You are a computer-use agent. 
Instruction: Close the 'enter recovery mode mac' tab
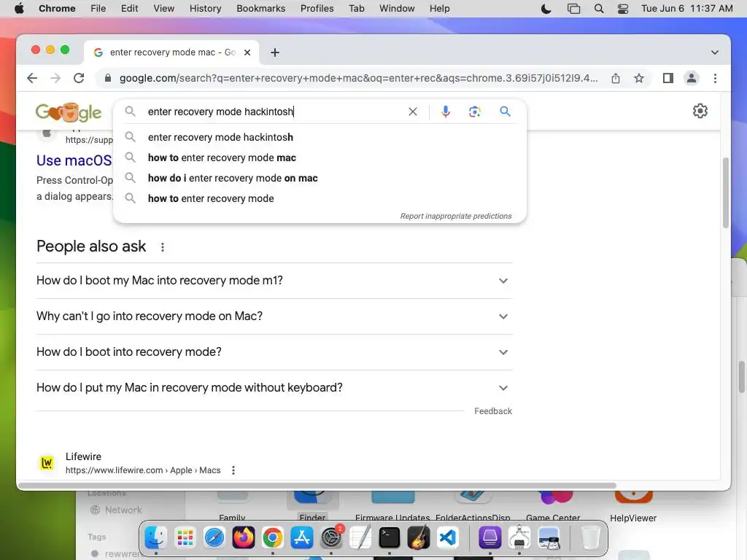point(247,52)
